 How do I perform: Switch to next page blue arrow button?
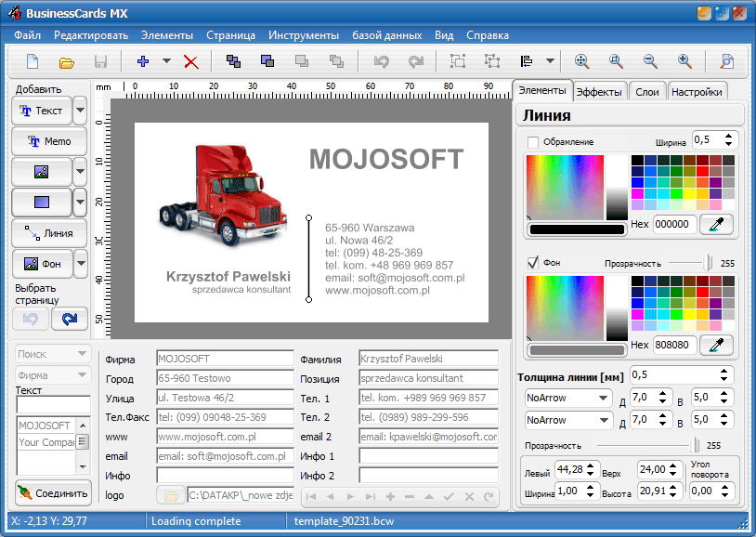pos(70,319)
